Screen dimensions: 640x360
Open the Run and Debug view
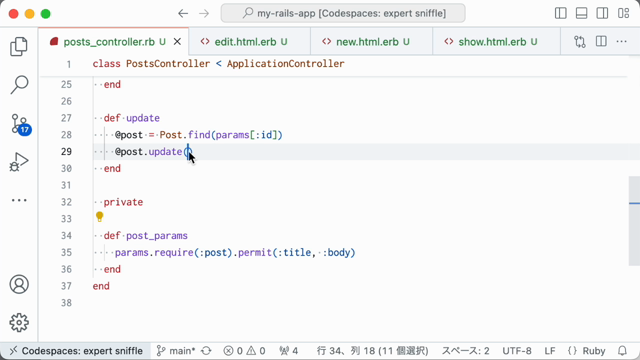pyautogui.click(x=19, y=162)
